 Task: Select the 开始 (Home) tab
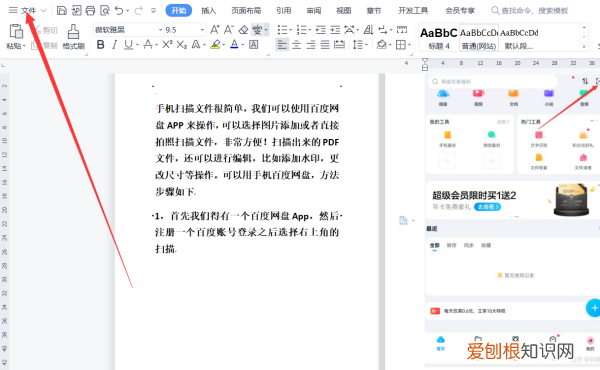[x=179, y=11]
